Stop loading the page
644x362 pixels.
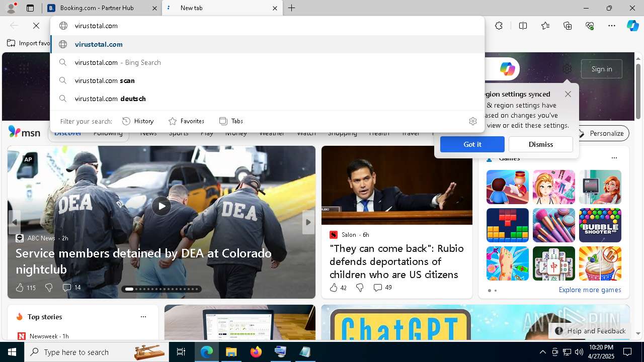(36, 26)
